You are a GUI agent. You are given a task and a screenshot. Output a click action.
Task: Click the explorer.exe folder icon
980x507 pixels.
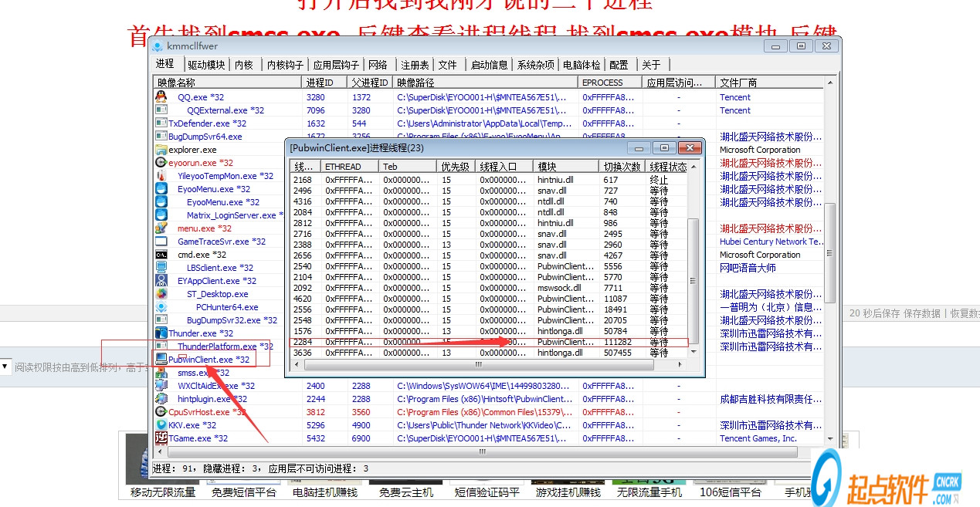(x=161, y=150)
